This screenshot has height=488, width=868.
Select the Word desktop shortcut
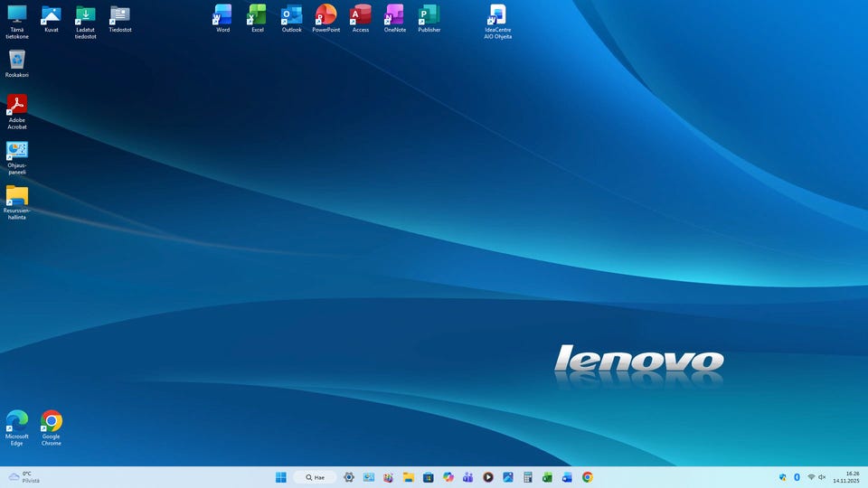point(223,19)
